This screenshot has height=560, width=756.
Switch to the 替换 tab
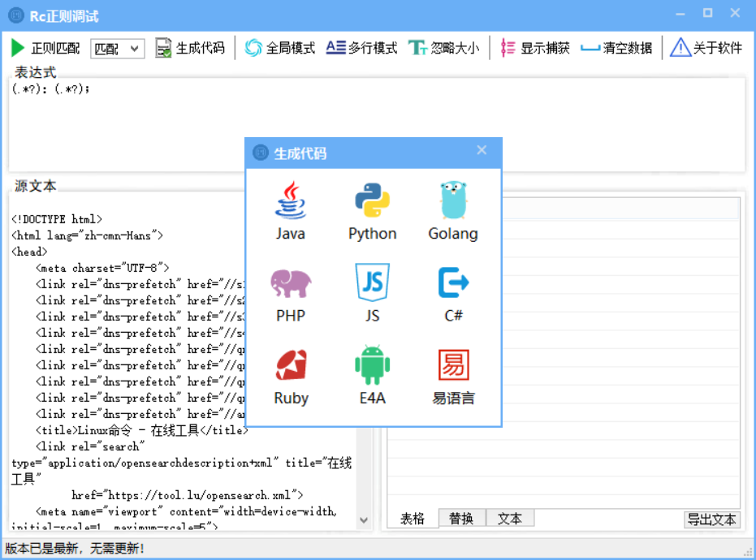click(461, 518)
